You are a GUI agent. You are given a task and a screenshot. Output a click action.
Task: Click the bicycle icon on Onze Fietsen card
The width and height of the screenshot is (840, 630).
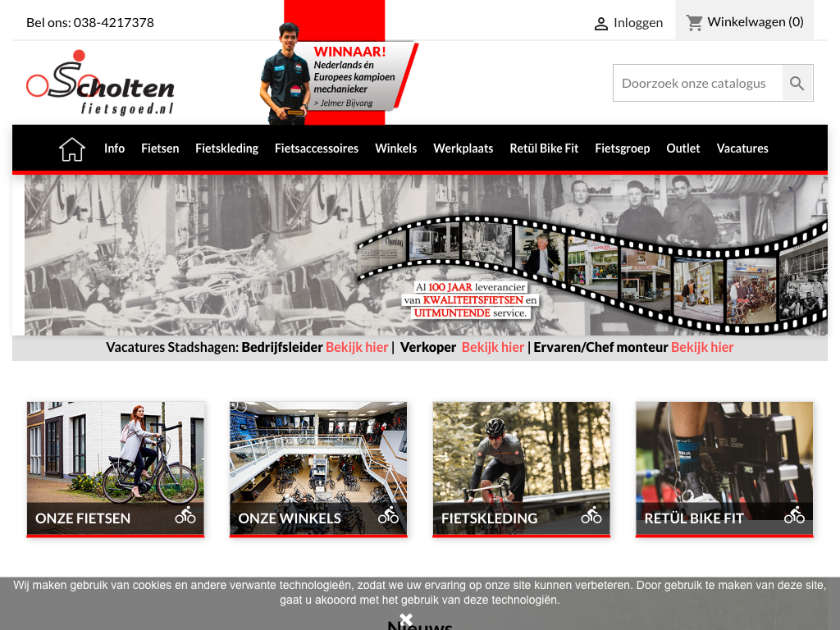(x=185, y=515)
